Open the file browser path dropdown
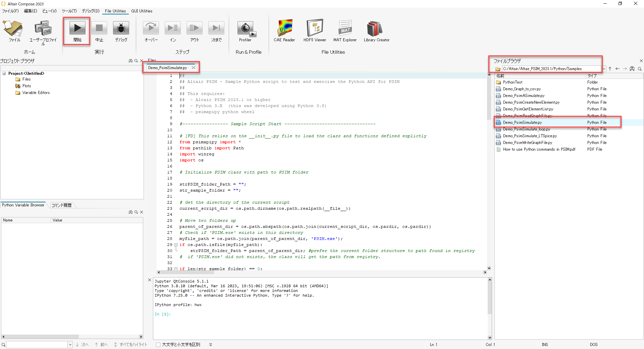 coord(604,69)
